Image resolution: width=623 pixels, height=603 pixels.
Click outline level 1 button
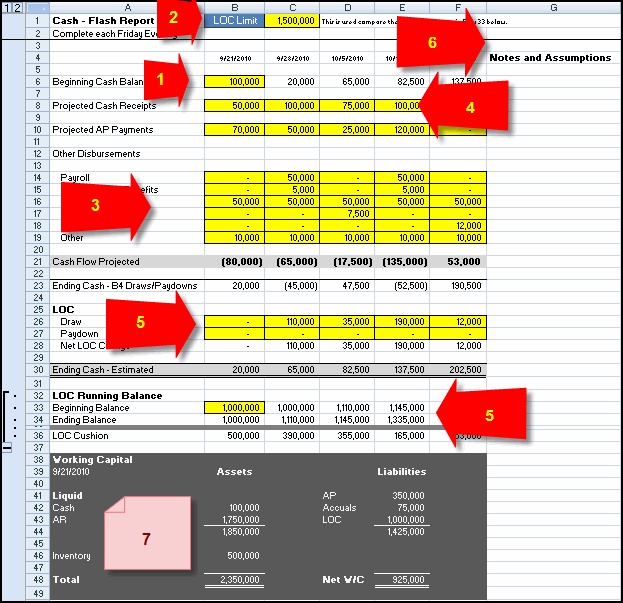pyautogui.click(x=5, y=7)
